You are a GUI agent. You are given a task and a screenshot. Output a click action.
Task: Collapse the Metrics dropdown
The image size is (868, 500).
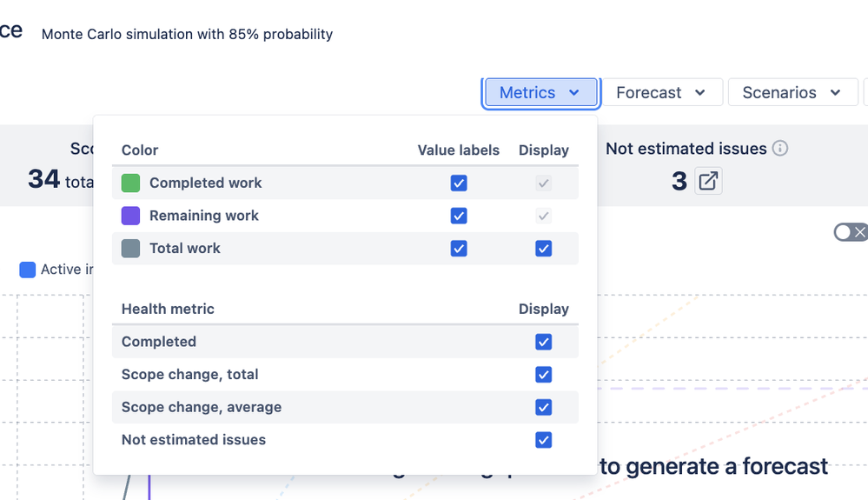coord(540,93)
